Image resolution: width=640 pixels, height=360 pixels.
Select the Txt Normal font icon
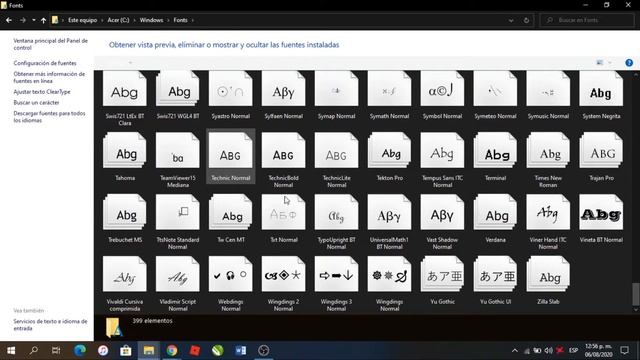pos(283,212)
